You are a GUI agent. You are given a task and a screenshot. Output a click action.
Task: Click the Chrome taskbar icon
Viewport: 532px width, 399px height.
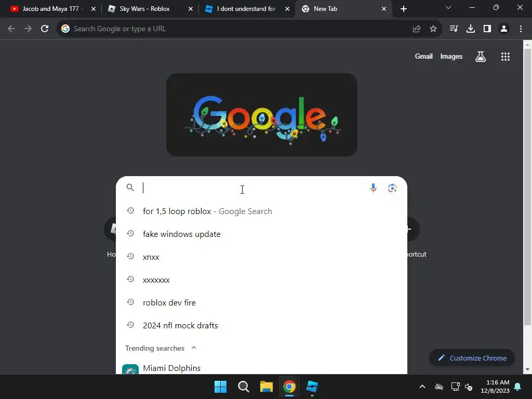pyautogui.click(x=289, y=387)
